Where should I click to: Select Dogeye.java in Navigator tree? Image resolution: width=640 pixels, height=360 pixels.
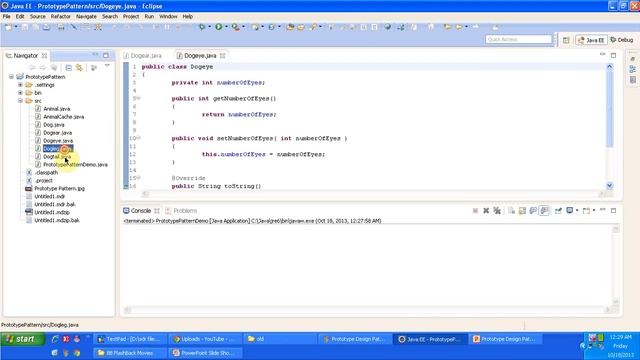coord(58,140)
